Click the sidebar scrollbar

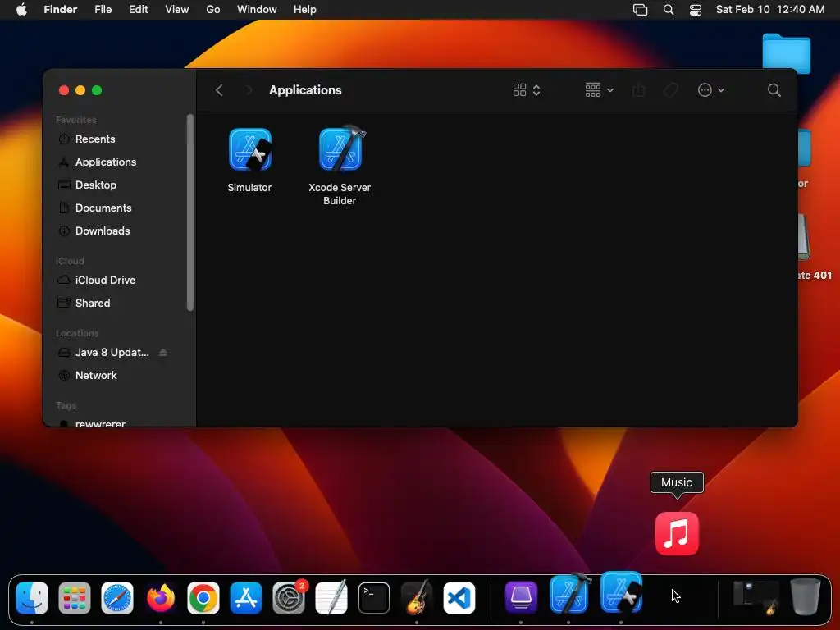(189, 212)
